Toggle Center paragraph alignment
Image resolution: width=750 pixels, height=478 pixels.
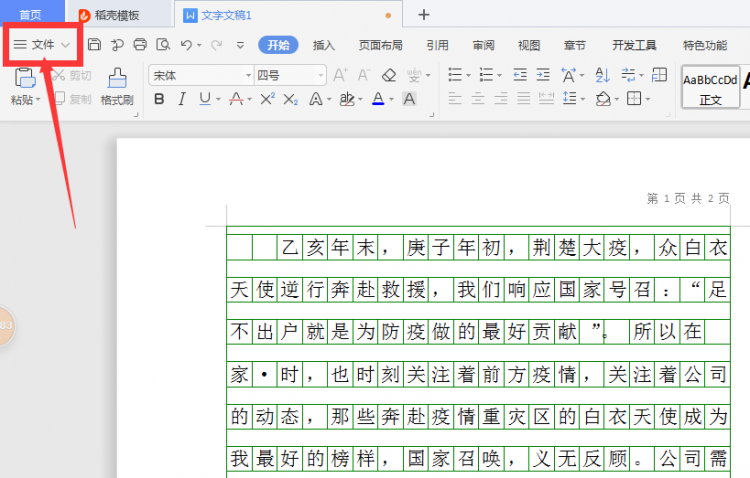tap(478, 99)
